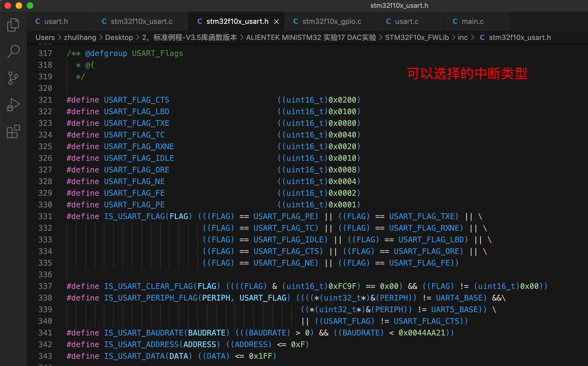This screenshot has height=366, width=588.
Task: Click the IS_USART_DATA macro name
Action: [134, 356]
